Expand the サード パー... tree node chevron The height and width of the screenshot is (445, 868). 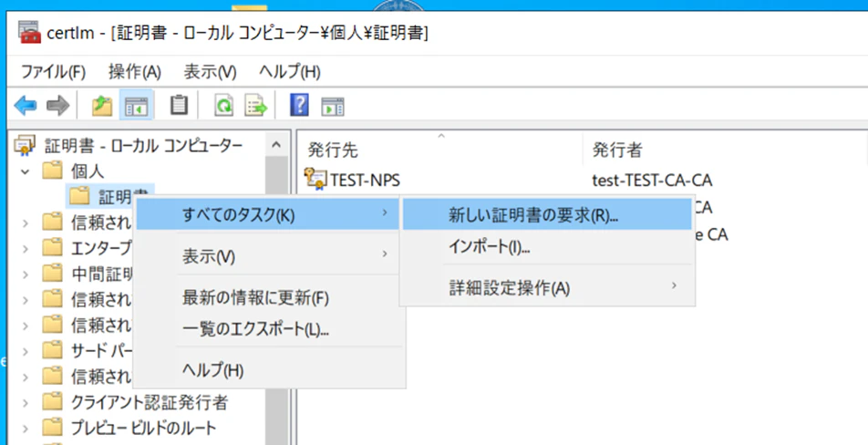[x=25, y=351]
